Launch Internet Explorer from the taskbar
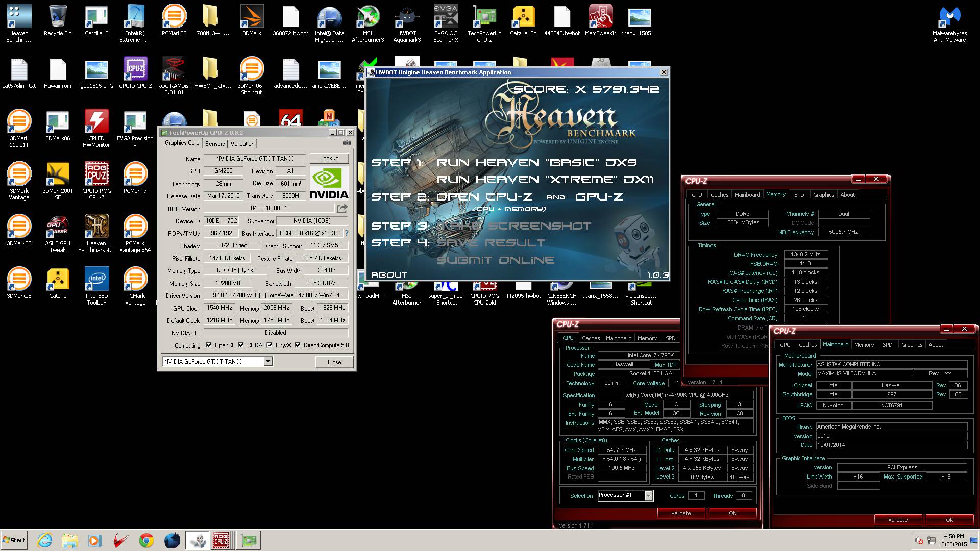This screenshot has height=551, width=980. coord(45,540)
